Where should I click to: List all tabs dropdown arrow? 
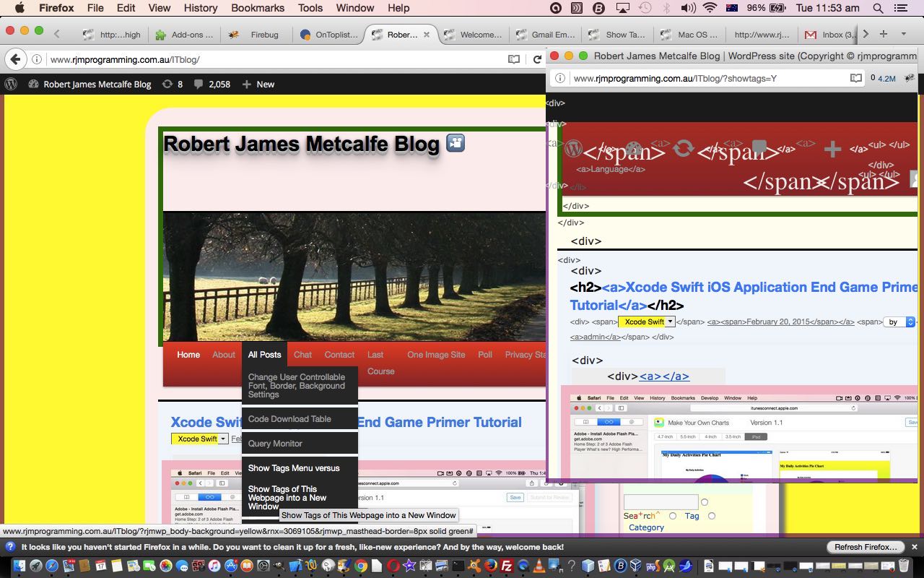pos(903,34)
